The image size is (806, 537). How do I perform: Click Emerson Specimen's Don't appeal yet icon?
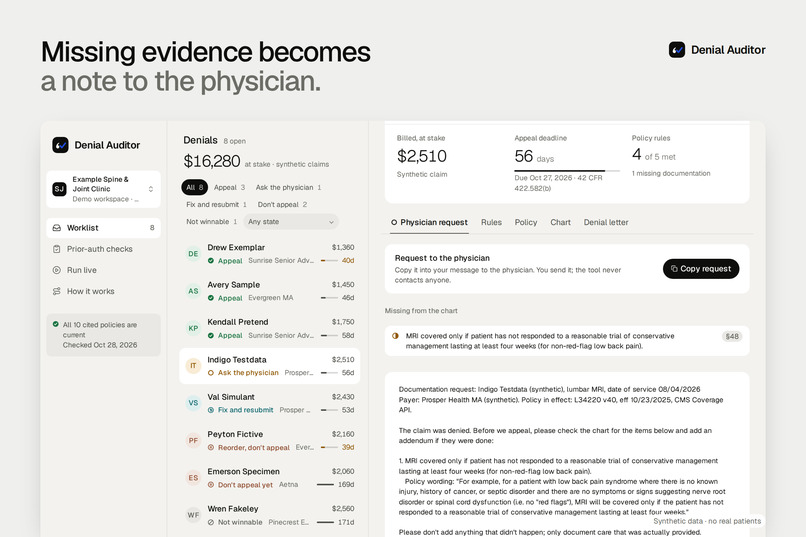211,485
